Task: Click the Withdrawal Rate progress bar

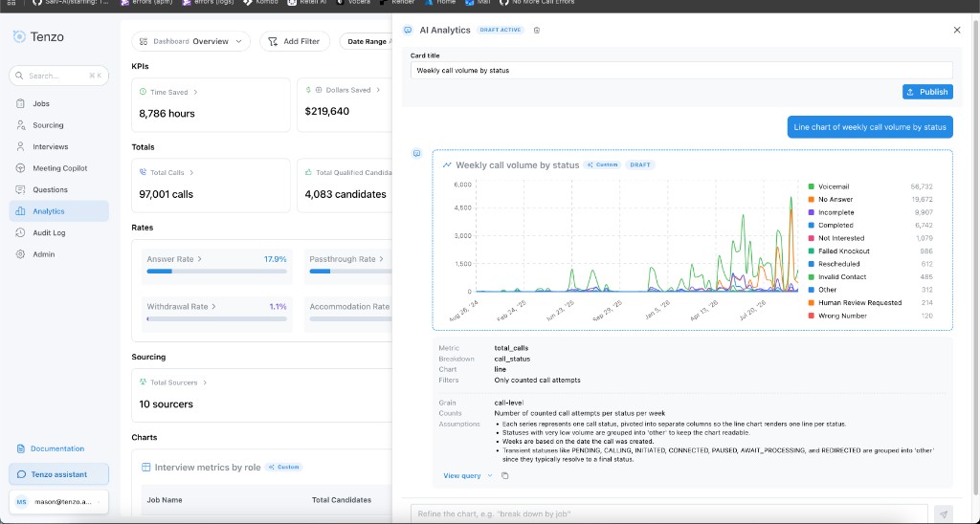Action: (x=217, y=318)
